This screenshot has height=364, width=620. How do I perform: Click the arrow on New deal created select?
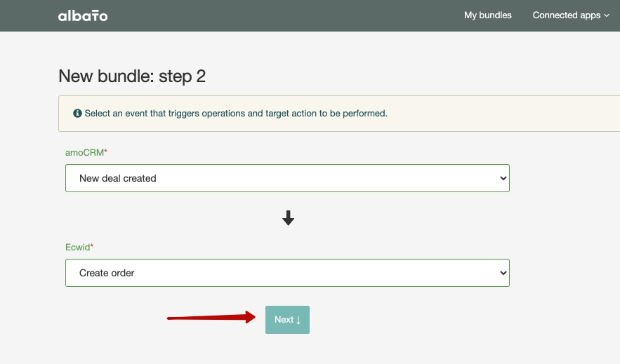pyautogui.click(x=502, y=178)
